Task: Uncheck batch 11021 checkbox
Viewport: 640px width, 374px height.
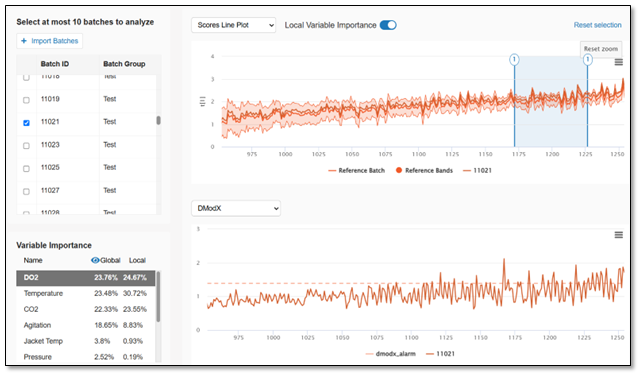Action: coord(27,122)
